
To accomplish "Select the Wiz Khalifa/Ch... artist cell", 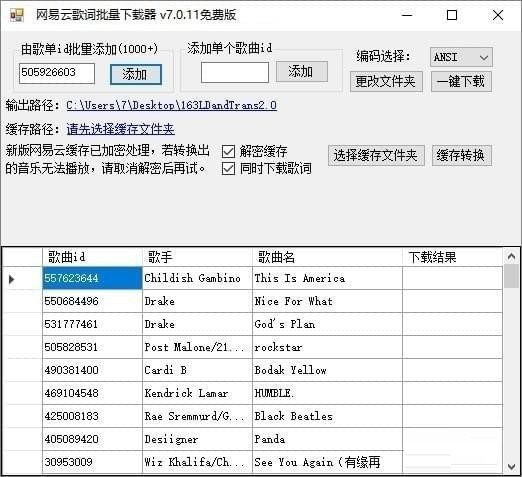I will [197, 462].
